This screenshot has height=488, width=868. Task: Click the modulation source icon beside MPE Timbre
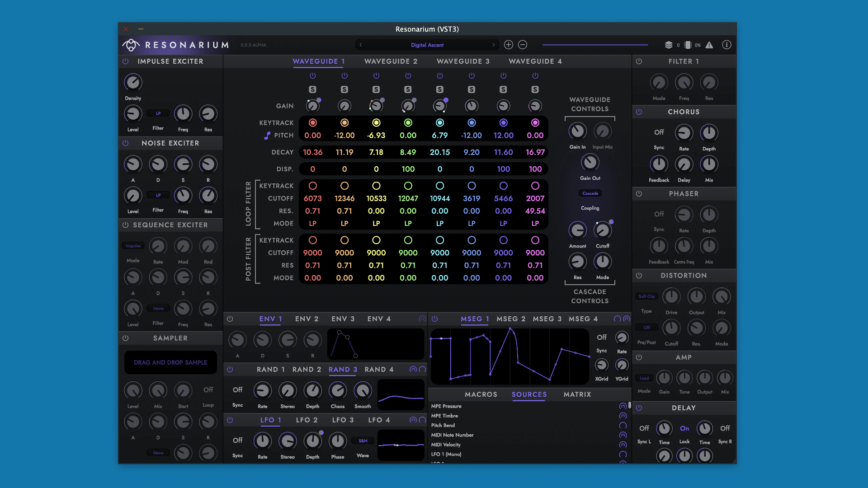click(623, 416)
